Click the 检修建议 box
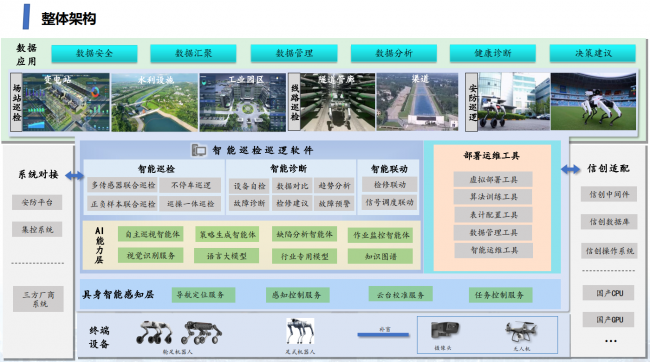This screenshot has height=362, width=650. point(292,204)
